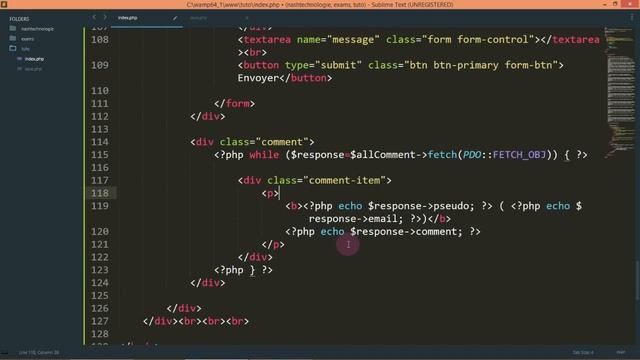Click '$response->pseudo' on line 119

(420, 206)
